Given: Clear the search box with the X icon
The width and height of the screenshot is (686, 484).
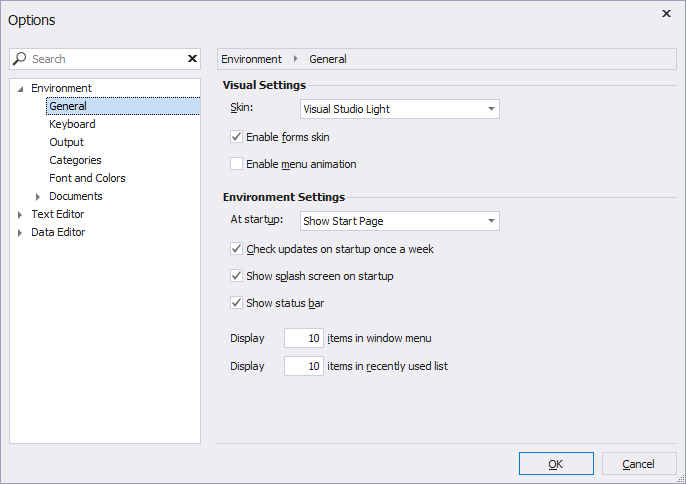Looking at the screenshot, I should coord(192,59).
